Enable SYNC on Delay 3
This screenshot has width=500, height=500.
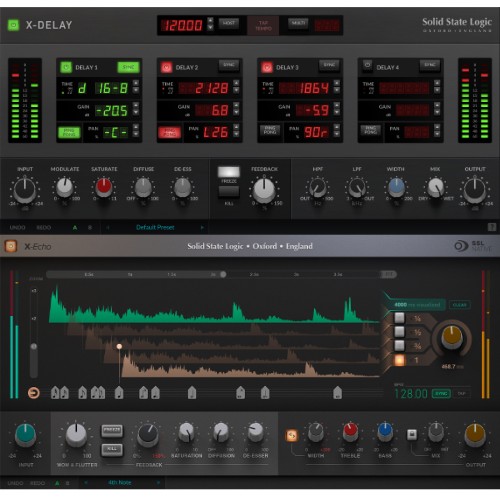[329, 65]
